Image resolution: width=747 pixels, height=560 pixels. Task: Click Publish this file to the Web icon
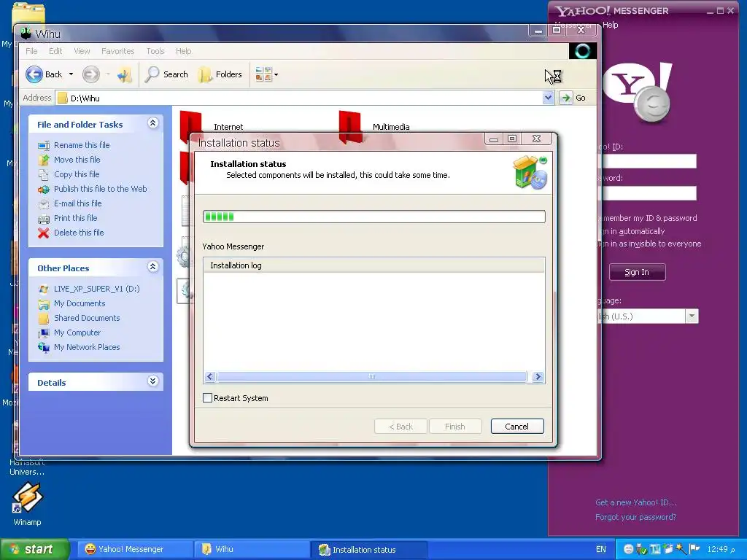(43, 190)
